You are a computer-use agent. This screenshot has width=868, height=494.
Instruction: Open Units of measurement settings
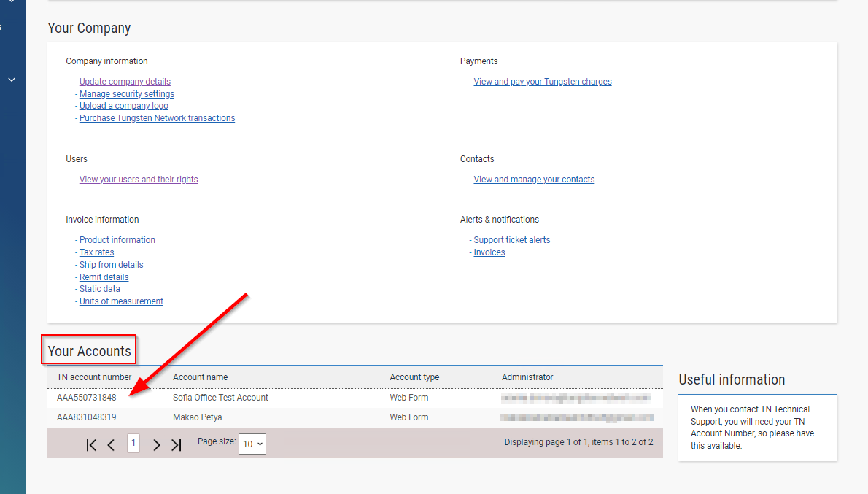[x=121, y=301]
